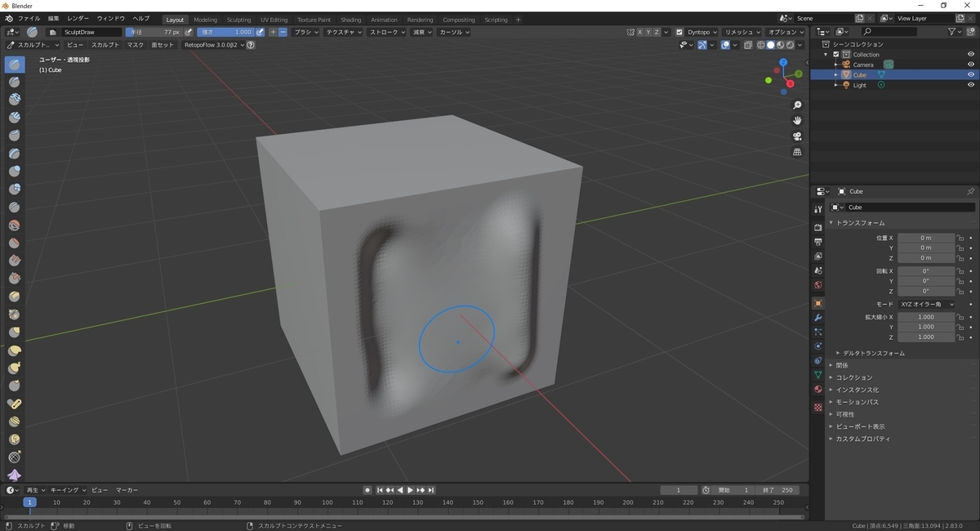Toggle Z axis symmetry button
The image size is (980, 531).
pos(657,32)
